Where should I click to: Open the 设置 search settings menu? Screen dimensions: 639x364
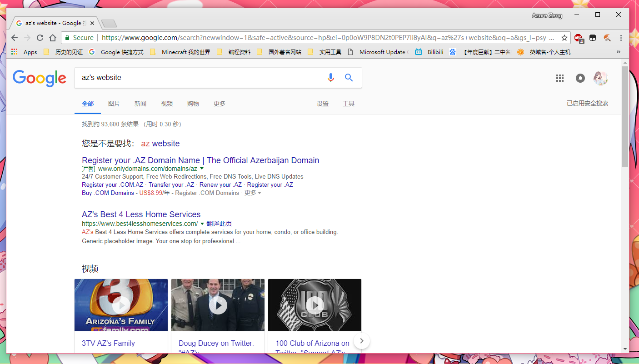click(x=323, y=104)
